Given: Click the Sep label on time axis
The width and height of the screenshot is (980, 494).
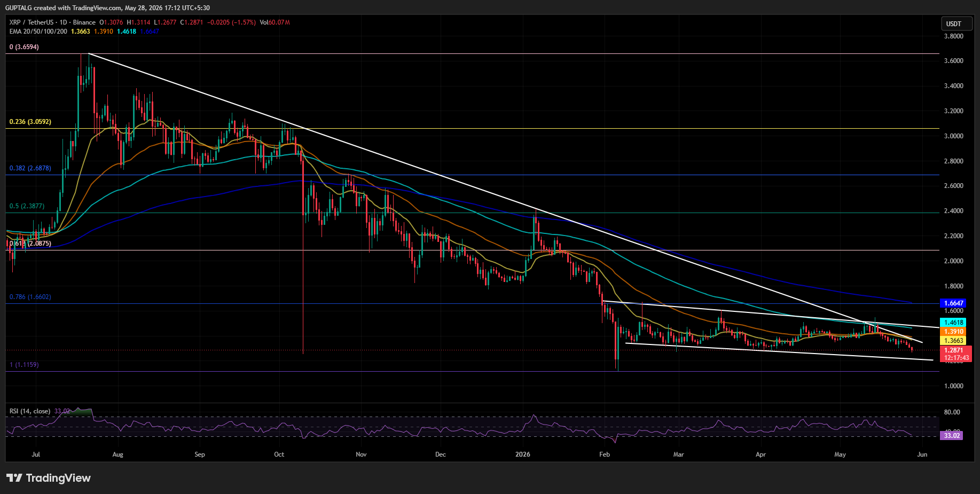Looking at the screenshot, I should click(200, 454).
